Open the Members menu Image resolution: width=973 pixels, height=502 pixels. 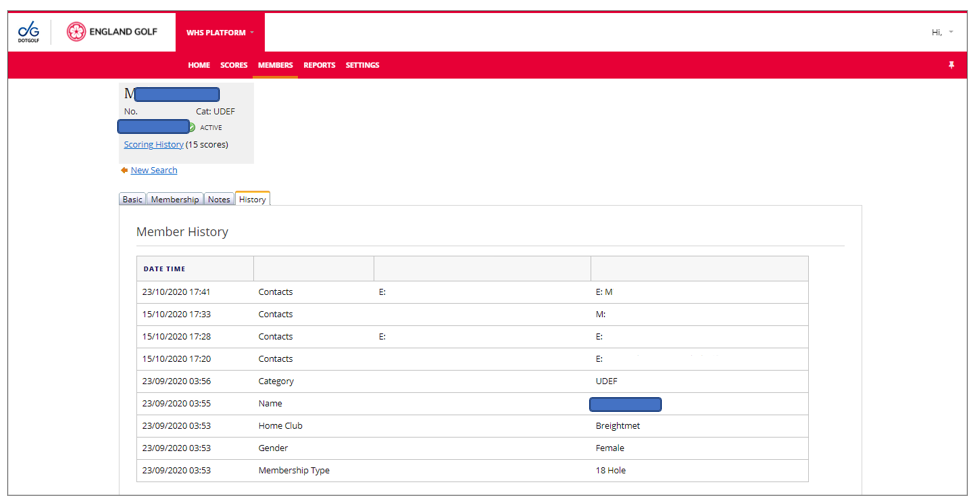pos(276,65)
